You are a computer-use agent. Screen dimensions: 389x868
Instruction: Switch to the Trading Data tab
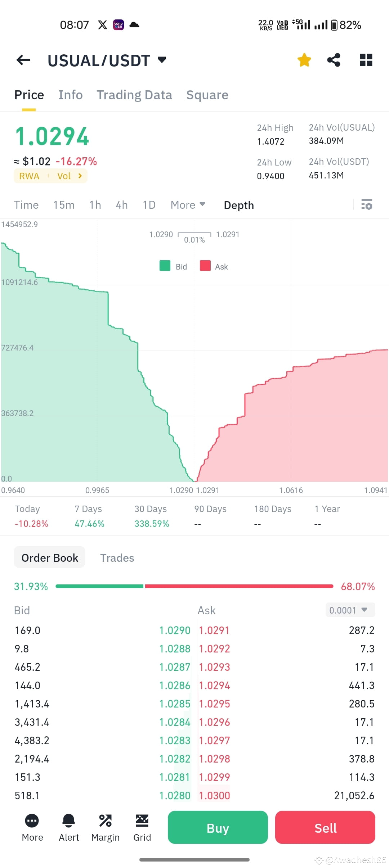[134, 95]
